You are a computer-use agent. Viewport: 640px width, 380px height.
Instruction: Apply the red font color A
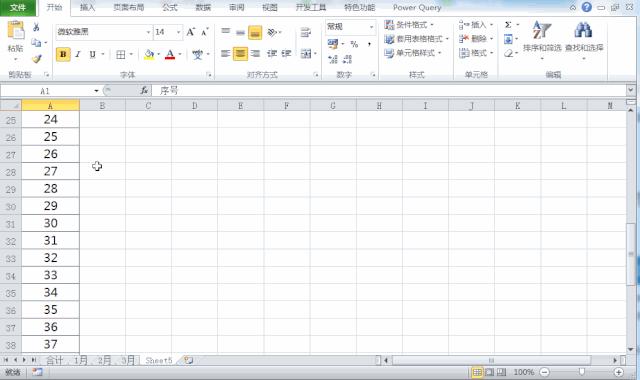pyautogui.click(x=170, y=54)
